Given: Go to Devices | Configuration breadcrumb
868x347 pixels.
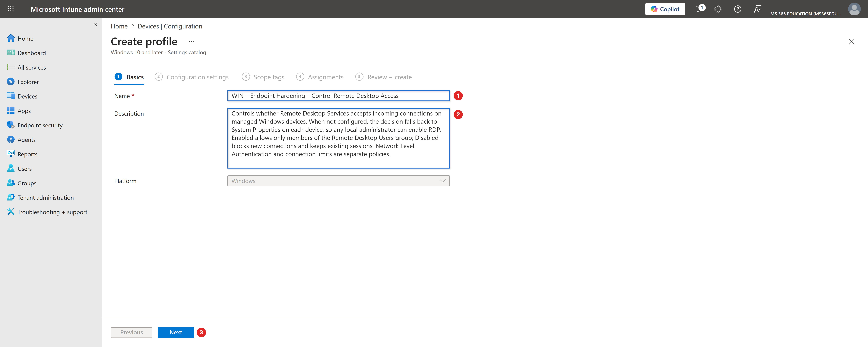Looking at the screenshot, I should (x=170, y=26).
